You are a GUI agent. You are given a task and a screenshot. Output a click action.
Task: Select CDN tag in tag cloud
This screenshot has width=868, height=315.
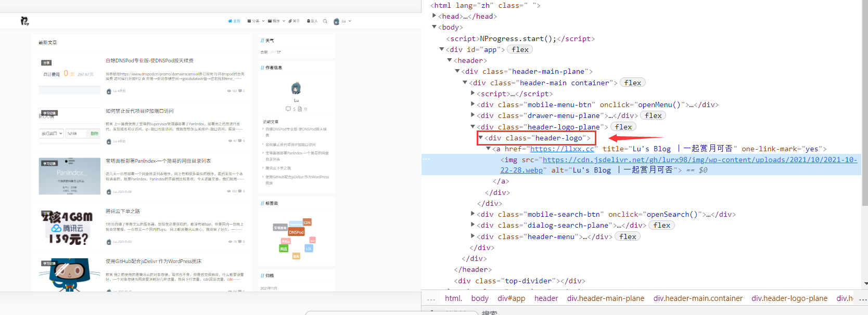[x=307, y=222]
